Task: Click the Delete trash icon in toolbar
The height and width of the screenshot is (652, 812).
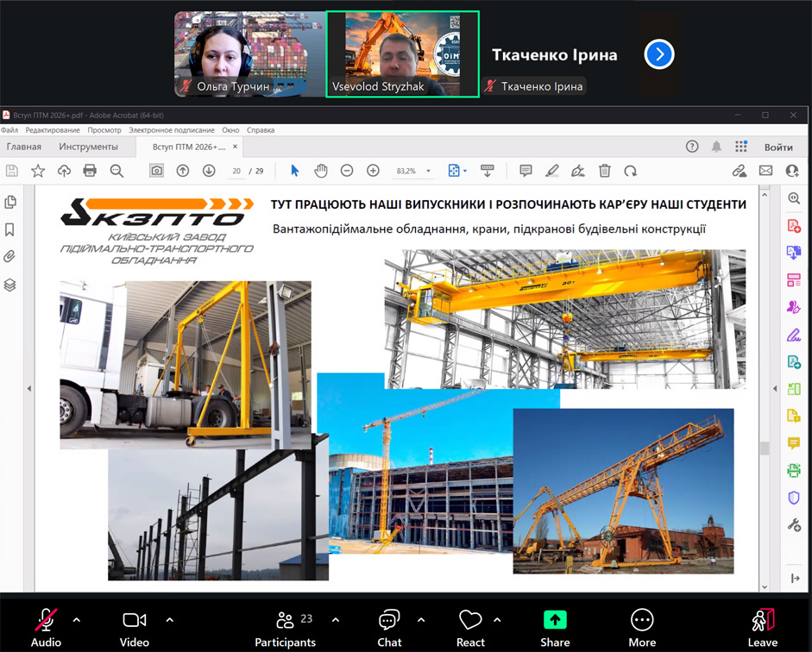Action: tap(605, 171)
